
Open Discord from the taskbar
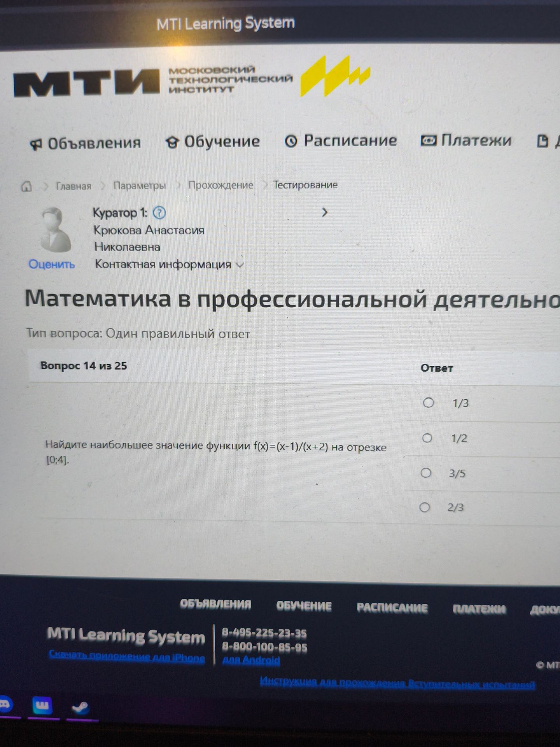pos(4,705)
